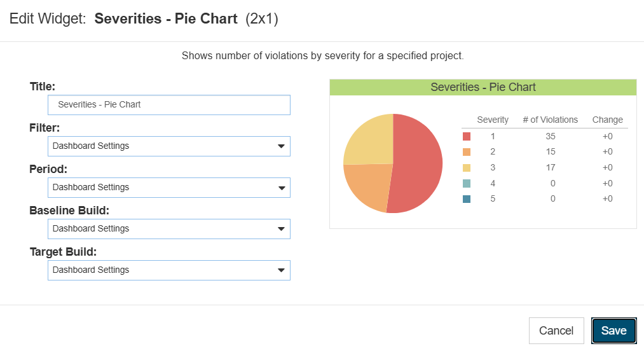
Task: Select severity 3 yellow legend swatch
Action: tap(467, 168)
